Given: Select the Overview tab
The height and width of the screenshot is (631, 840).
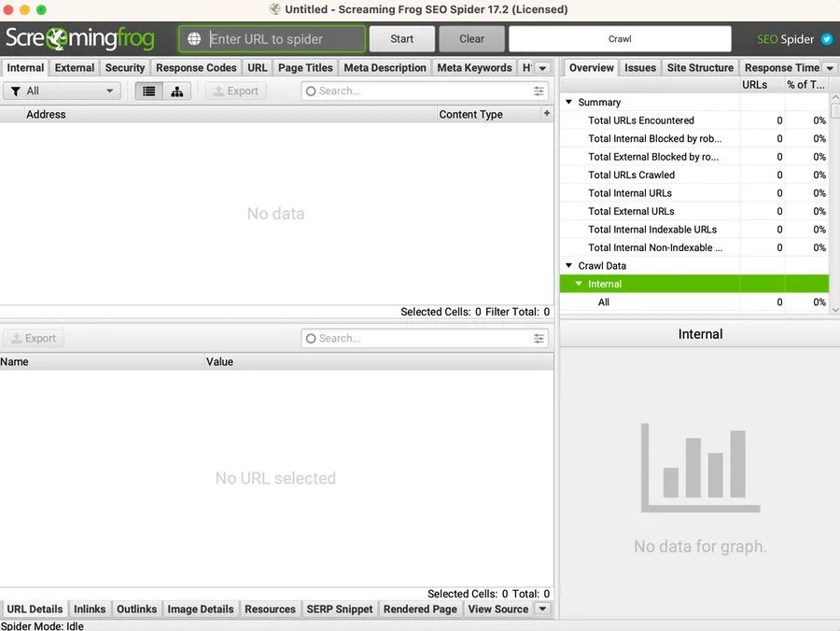Looking at the screenshot, I should (591, 68).
